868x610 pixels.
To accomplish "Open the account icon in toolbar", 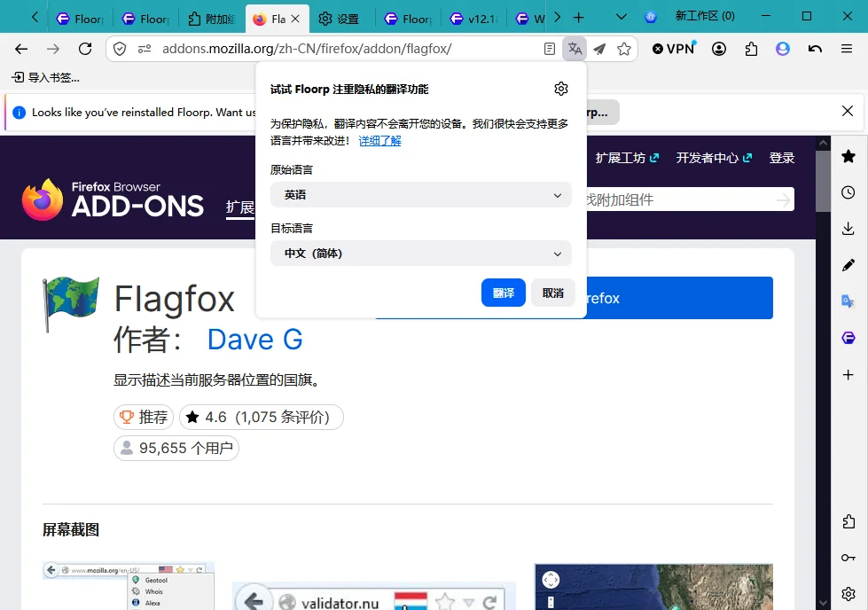I will point(718,49).
